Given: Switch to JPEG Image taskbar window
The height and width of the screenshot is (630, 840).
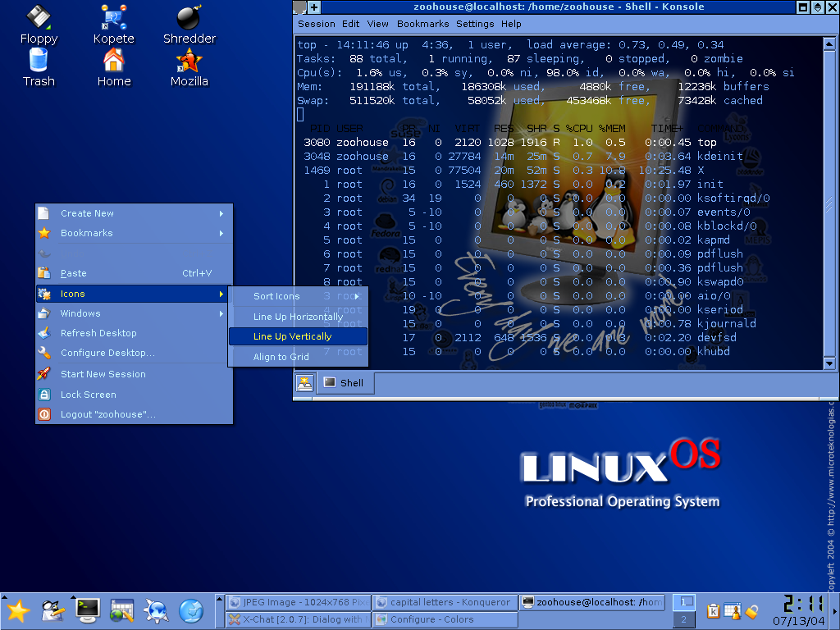Looking at the screenshot, I should point(299,602).
